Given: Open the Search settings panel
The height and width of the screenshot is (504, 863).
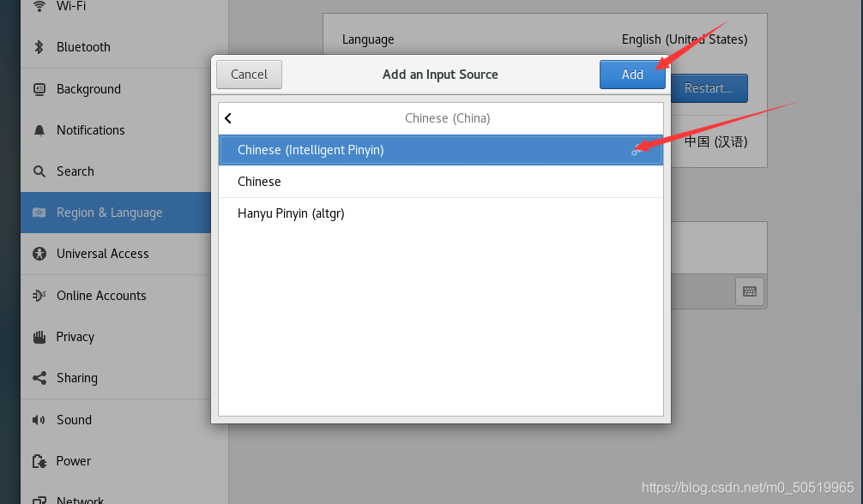Looking at the screenshot, I should click(x=124, y=171).
